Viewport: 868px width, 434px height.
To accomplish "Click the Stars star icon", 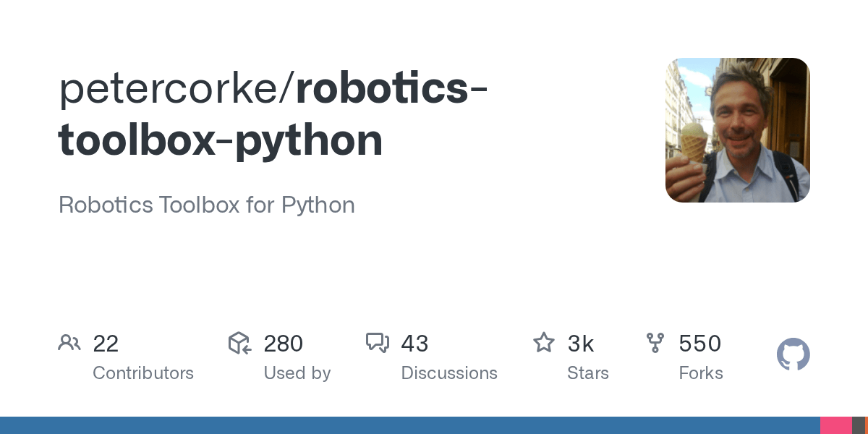I will point(544,342).
